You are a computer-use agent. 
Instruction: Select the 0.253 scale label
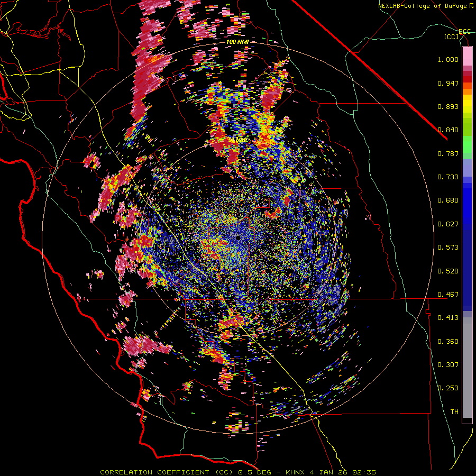(448, 388)
